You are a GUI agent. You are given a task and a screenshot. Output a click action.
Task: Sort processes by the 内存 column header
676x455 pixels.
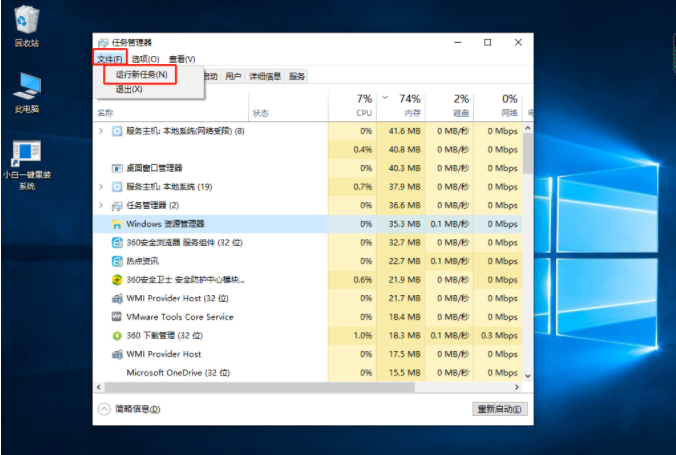401,106
